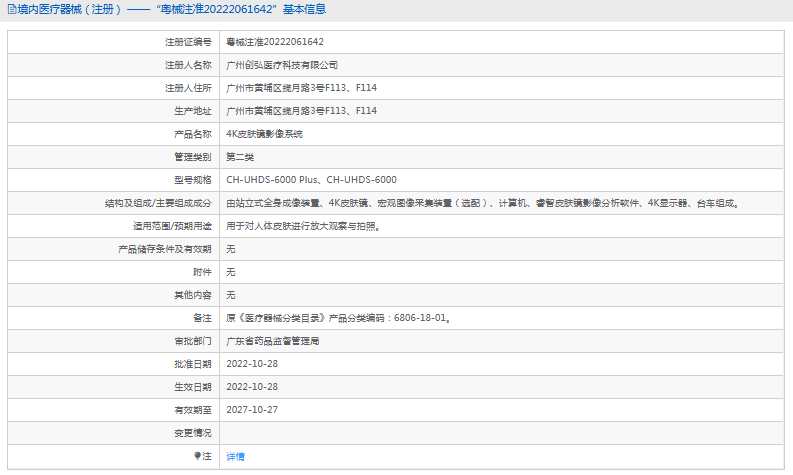This screenshot has height=475, width=793.
Task: Click the 其他内容 label
Action: [193, 295]
